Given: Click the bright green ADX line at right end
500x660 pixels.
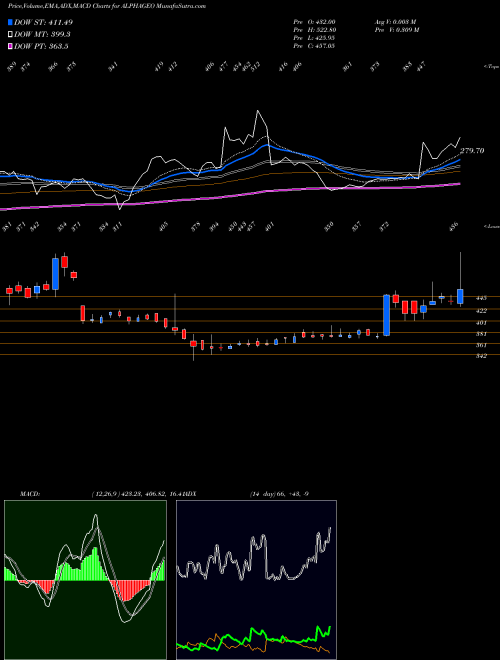Looking at the screenshot, I should 330,628.
